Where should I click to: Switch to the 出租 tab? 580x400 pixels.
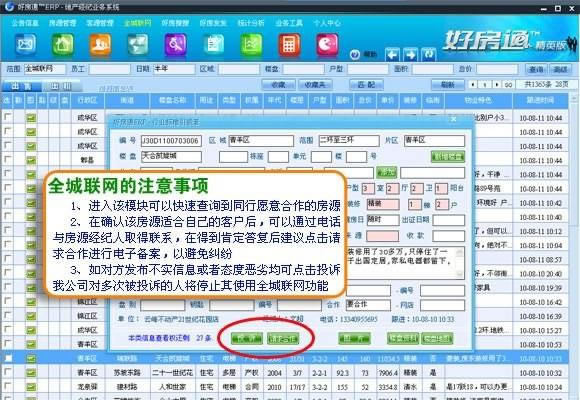61,86
